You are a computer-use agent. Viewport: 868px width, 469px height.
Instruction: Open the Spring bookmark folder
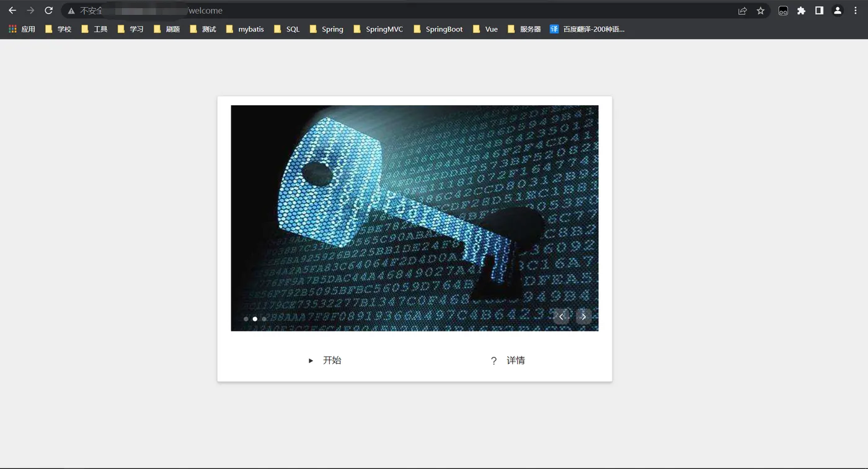tap(326, 29)
